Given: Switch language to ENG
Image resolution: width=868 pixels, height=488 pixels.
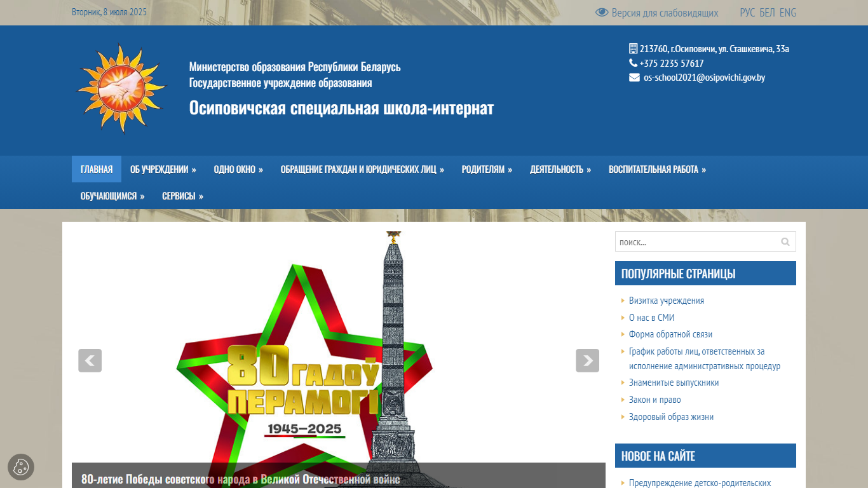Looking at the screenshot, I should 788,13.
